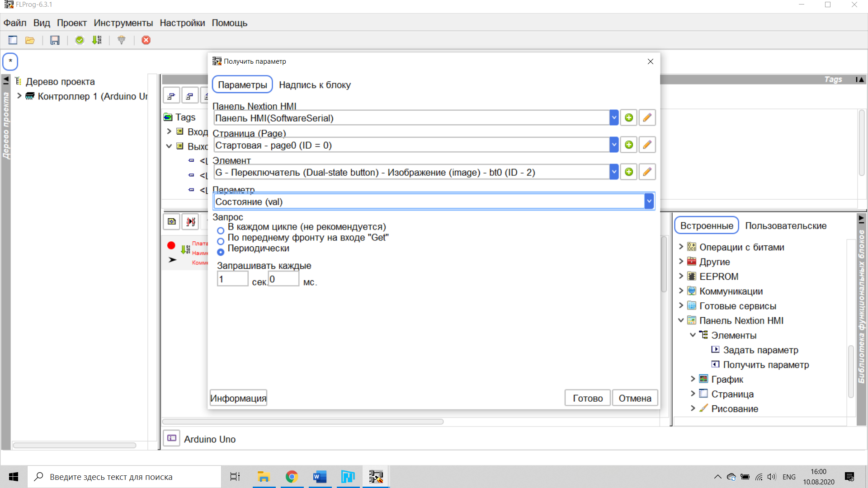Open the Parameter Состояние (val) dropdown
This screenshot has height=488, width=868.
point(649,202)
